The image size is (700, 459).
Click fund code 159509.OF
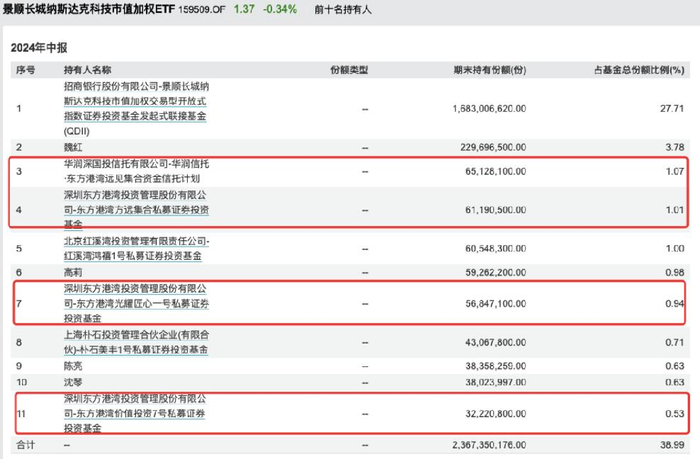coord(202,9)
